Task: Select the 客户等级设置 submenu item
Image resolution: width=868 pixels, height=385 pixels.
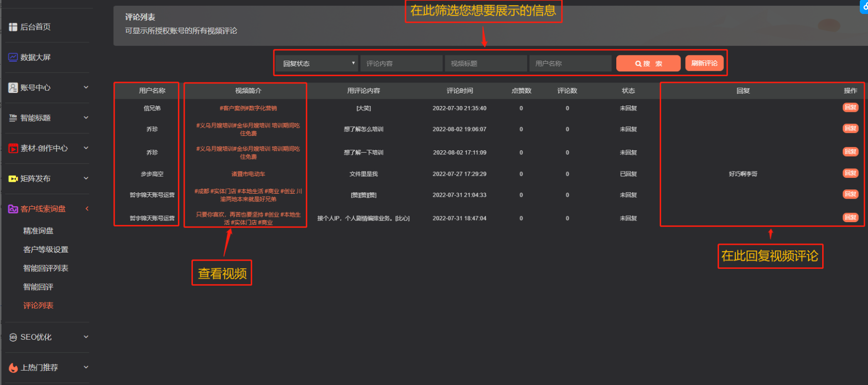Action: (46, 250)
